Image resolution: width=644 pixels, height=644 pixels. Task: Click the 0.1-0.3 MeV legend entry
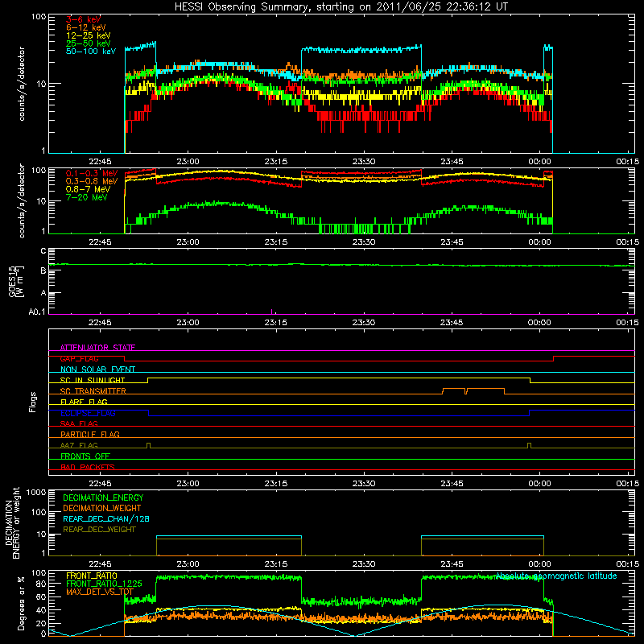coord(92,174)
